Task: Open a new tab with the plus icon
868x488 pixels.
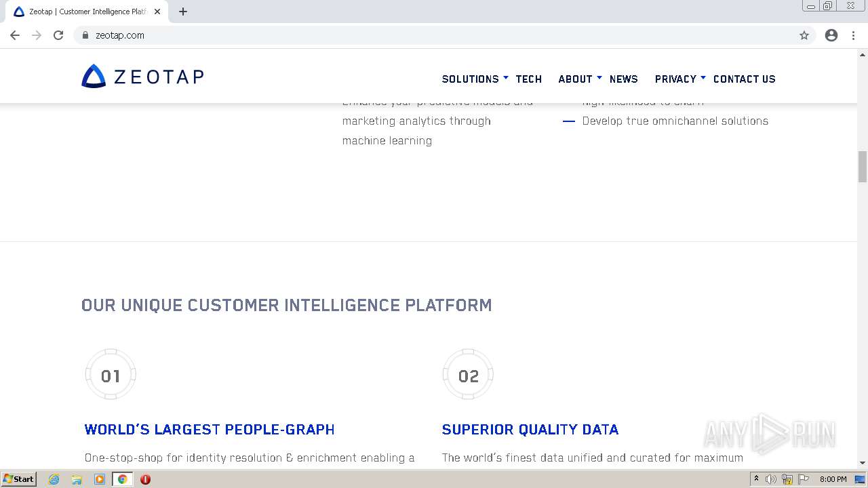Action: [x=183, y=12]
